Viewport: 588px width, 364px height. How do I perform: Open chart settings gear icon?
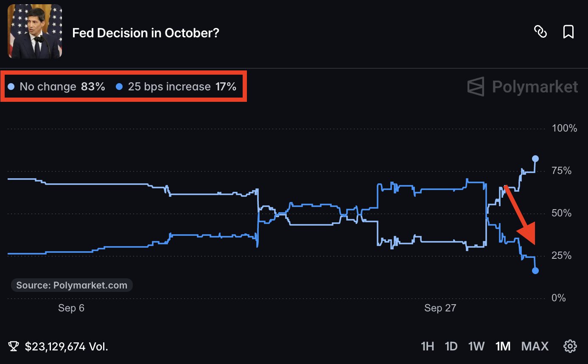pyautogui.click(x=570, y=346)
